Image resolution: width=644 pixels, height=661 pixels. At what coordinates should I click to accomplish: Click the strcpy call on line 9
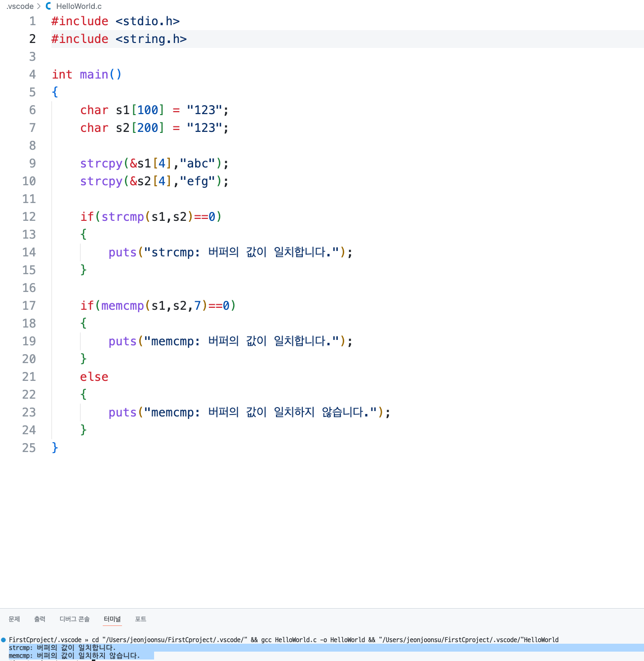point(101,164)
